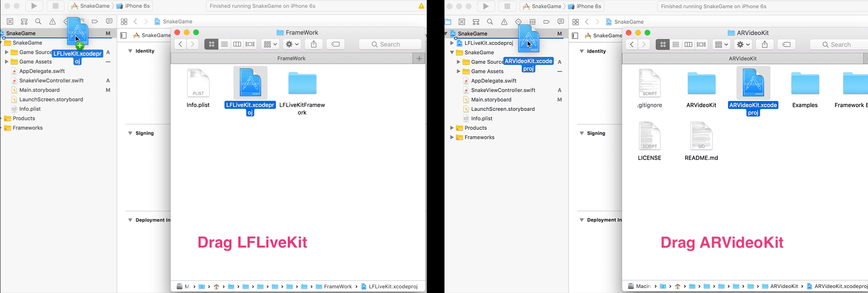868x293 pixels.
Task: Open the group-by dropdown in ARVideoKit window
Action: tap(721, 45)
